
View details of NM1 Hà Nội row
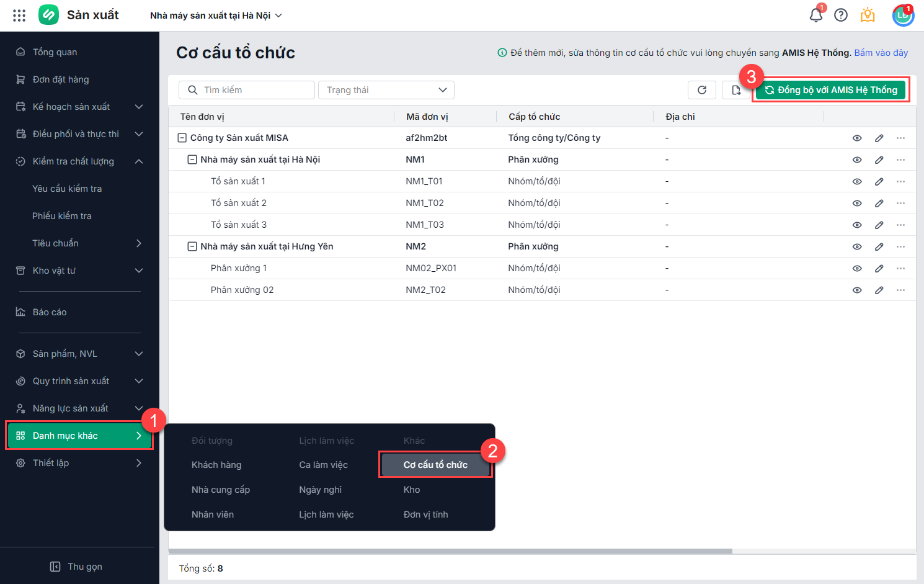pyautogui.click(x=857, y=160)
